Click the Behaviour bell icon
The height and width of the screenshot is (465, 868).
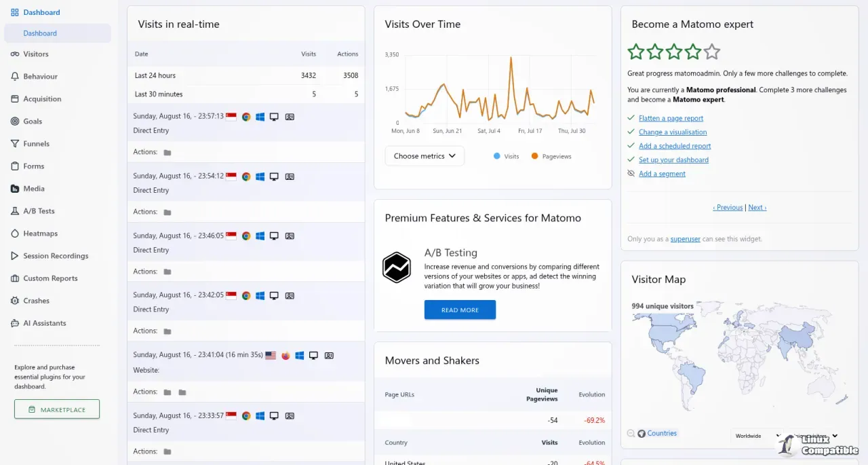15,77
